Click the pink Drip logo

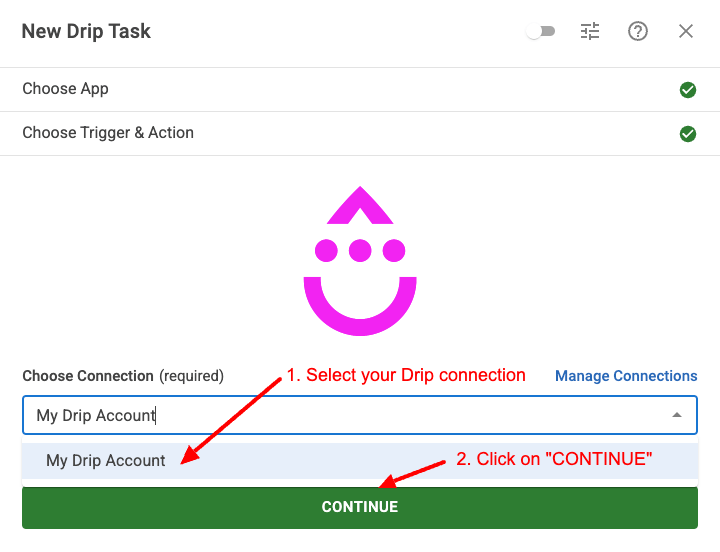pos(360,261)
